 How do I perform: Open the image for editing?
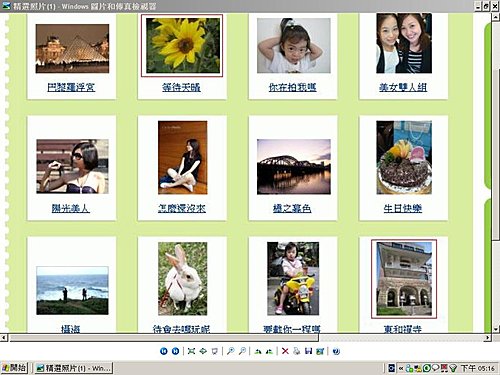[x=320, y=351]
